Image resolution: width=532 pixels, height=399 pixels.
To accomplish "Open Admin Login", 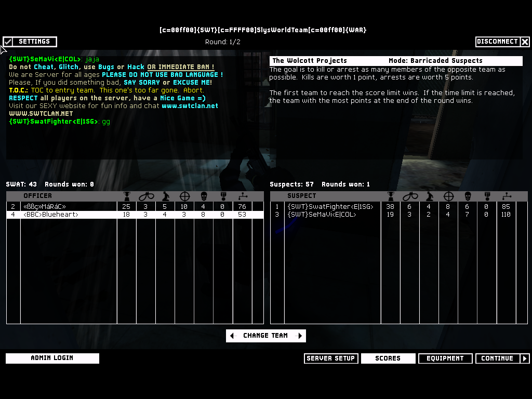I will click(52, 358).
